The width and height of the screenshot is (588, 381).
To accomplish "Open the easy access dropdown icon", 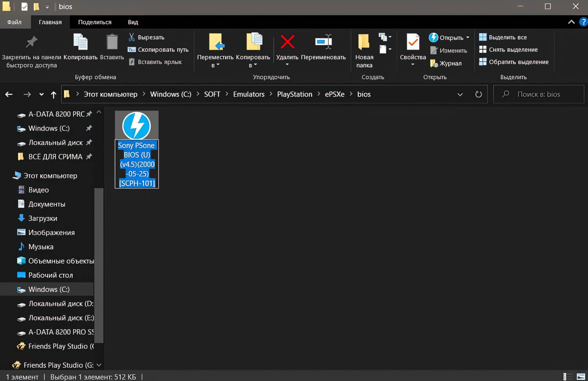I will 385,49.
